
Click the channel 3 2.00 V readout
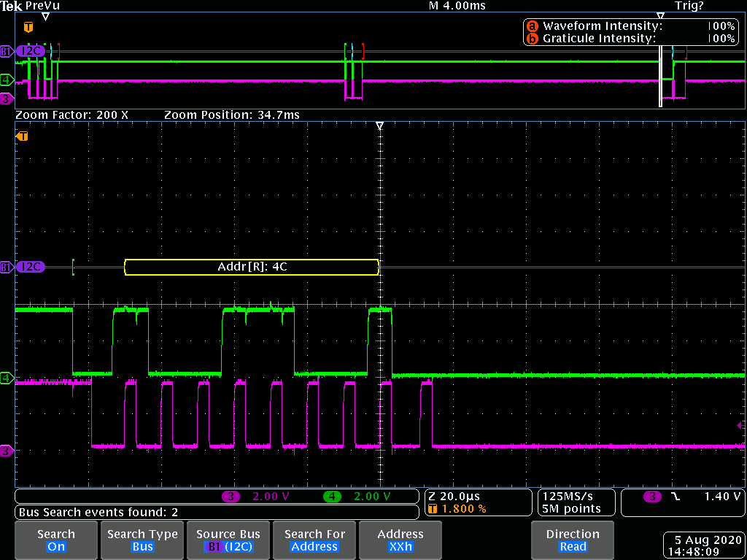(x=256, y=496)
